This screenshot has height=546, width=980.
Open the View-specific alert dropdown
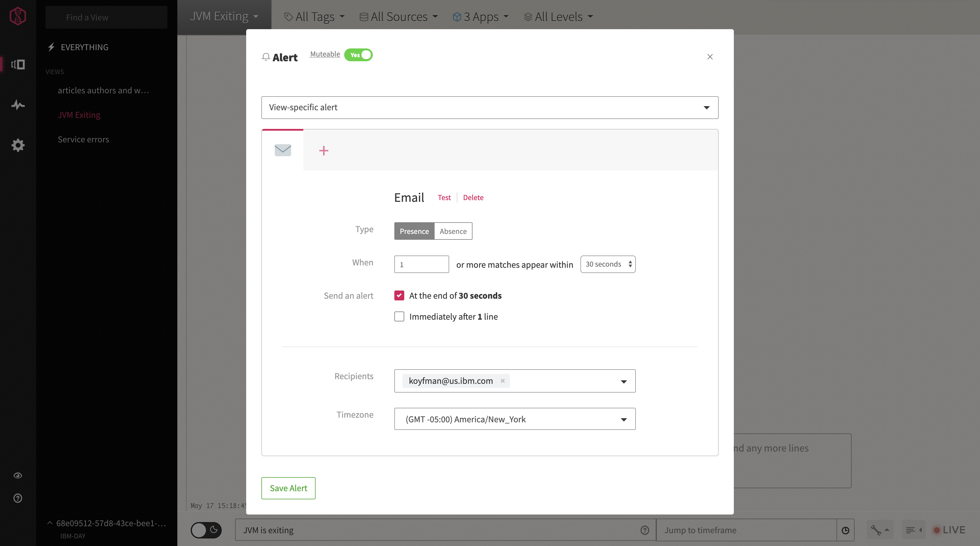(490, 107)
